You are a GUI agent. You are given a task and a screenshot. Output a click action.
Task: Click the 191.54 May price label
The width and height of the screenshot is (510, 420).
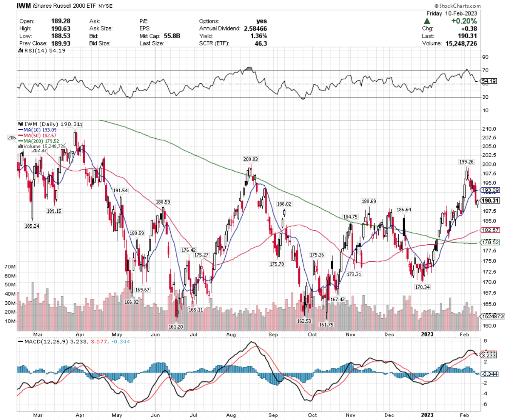(120, 191)
